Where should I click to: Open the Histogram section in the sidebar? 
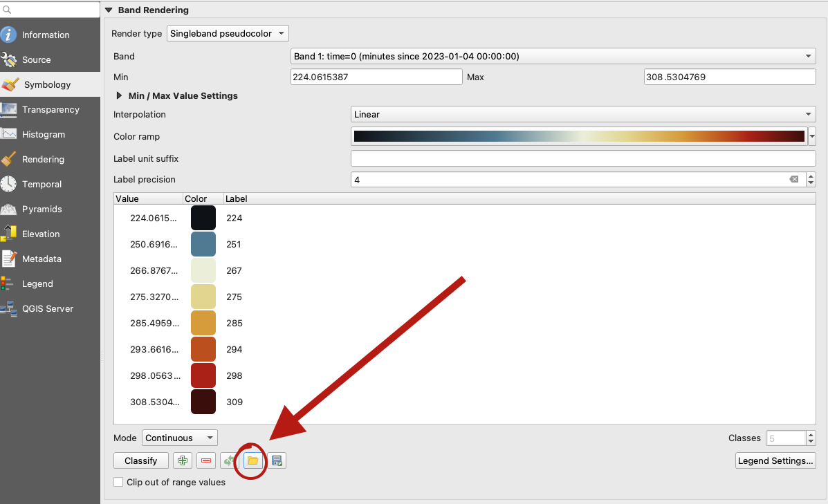(x=43, y=135)
